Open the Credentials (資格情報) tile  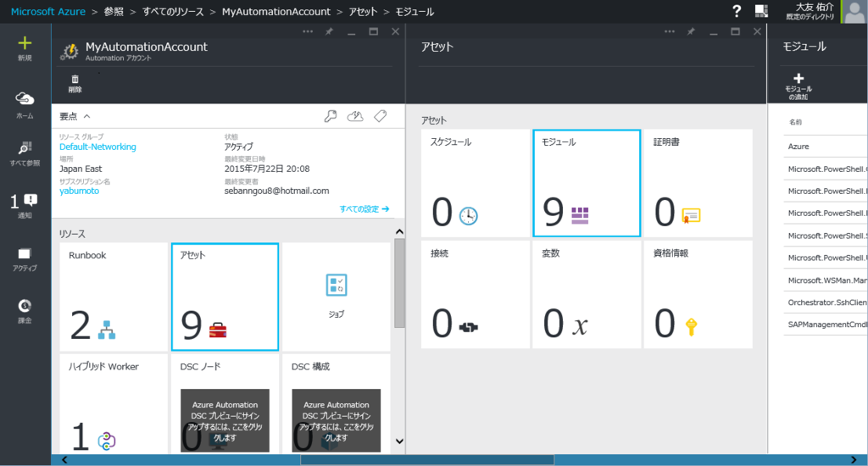click(x=698, y=295)
